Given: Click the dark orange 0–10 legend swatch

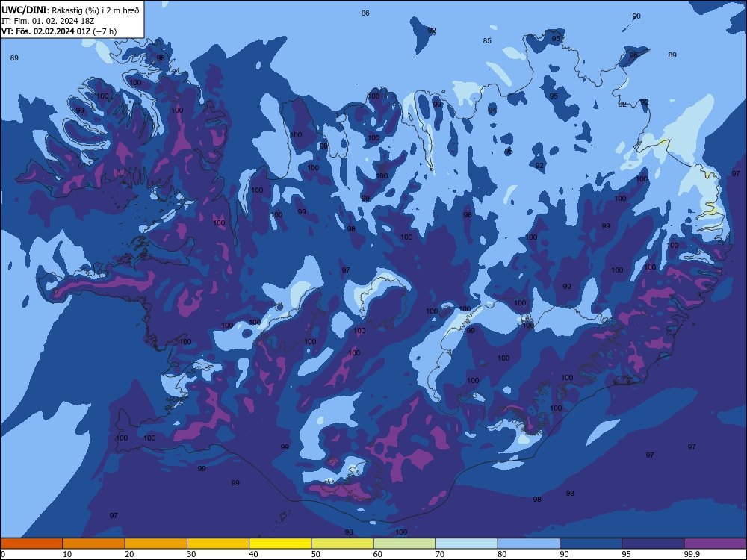Looking at the screenshot, I should (x=31, y=544).
